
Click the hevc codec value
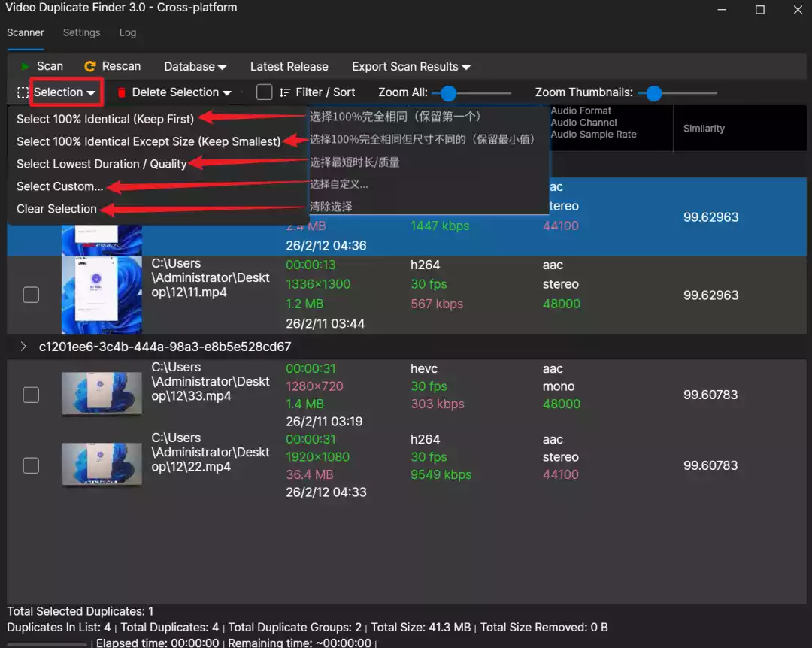coord(423,368)
